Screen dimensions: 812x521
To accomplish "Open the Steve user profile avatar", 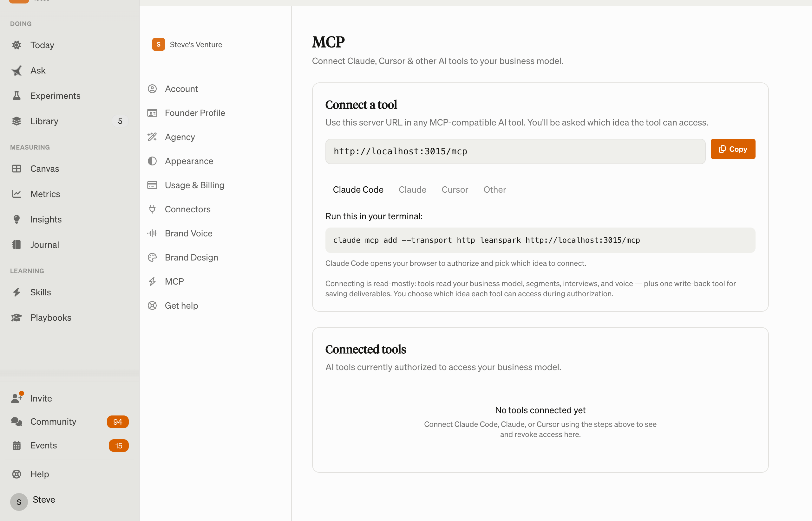I will coord(19,502).
